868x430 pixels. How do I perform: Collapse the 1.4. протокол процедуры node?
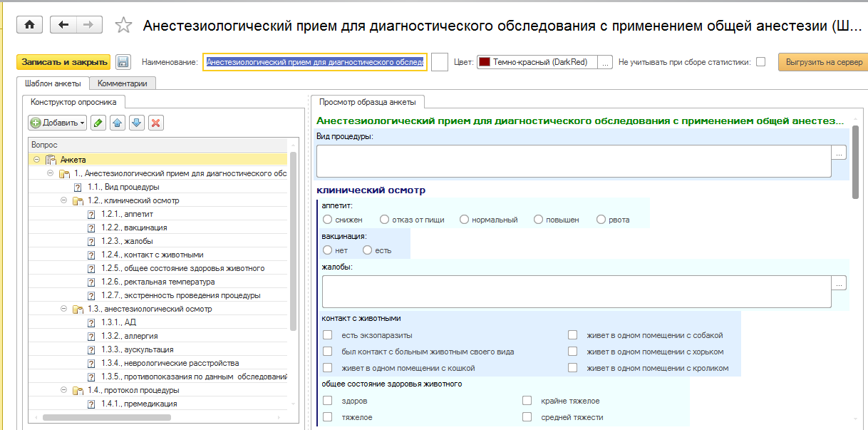[63, 391]
